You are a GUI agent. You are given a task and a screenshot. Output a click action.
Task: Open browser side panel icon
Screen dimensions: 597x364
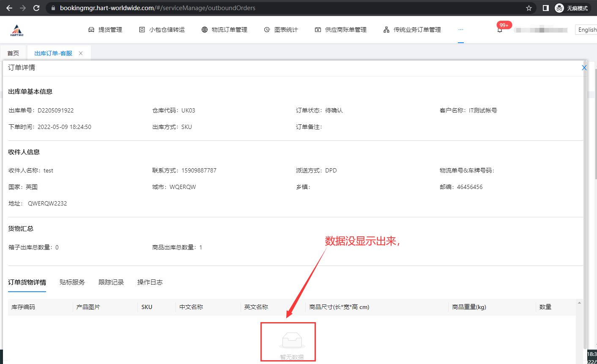point(545,8)
